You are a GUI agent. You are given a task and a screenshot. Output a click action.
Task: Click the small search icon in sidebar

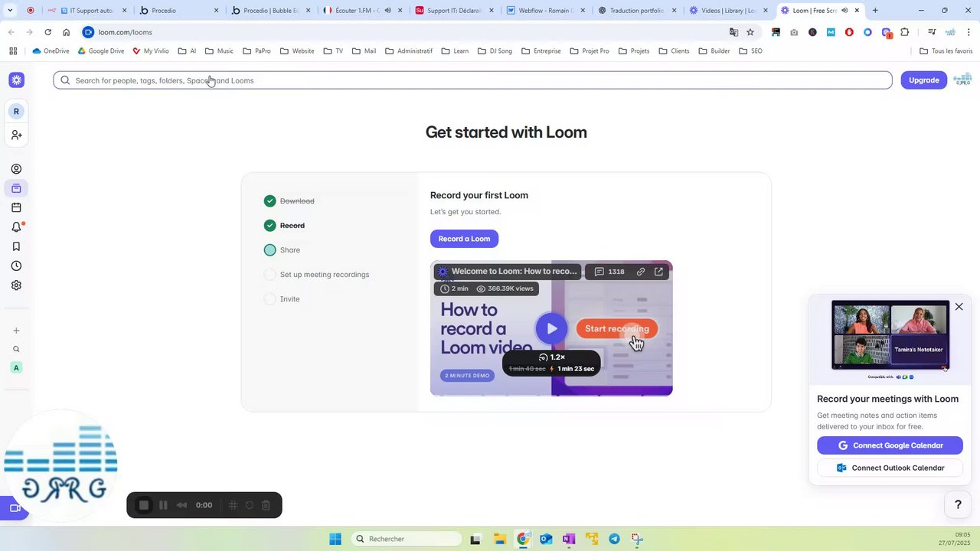16,349
